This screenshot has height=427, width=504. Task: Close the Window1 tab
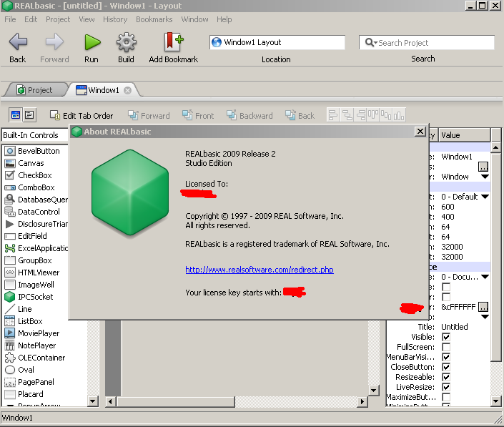coord(127,90)
